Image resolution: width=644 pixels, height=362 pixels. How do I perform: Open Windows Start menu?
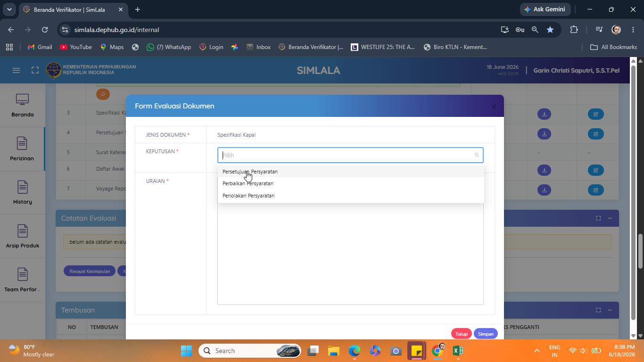click(x=186, y=351)
